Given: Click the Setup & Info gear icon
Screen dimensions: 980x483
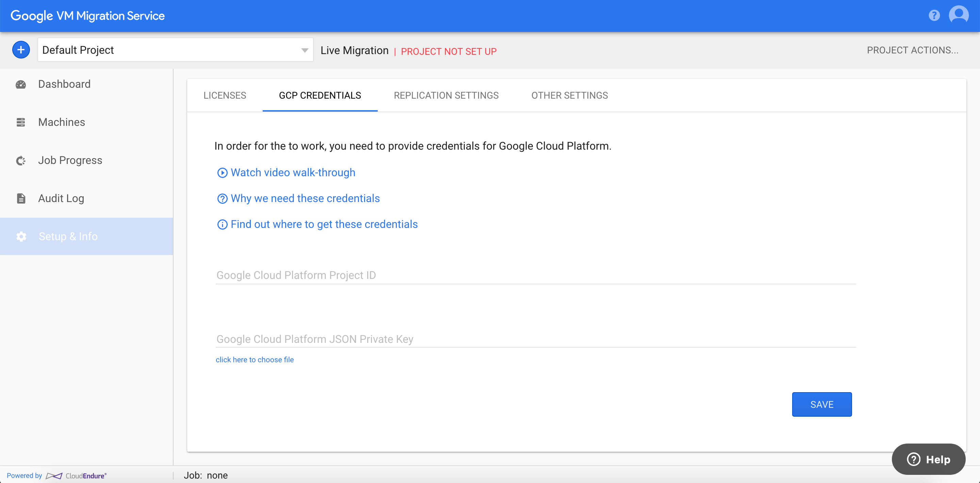Looking at the screenshot, I should (21, 236).
